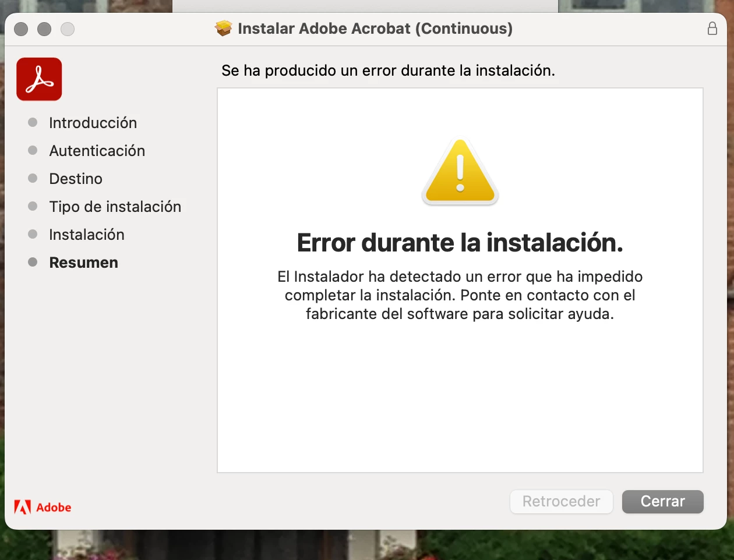Image resolution: width=734 pixels, height=560 pixels.
Task: Click the bullet dot beside Resumen
Action: point(33,262)
